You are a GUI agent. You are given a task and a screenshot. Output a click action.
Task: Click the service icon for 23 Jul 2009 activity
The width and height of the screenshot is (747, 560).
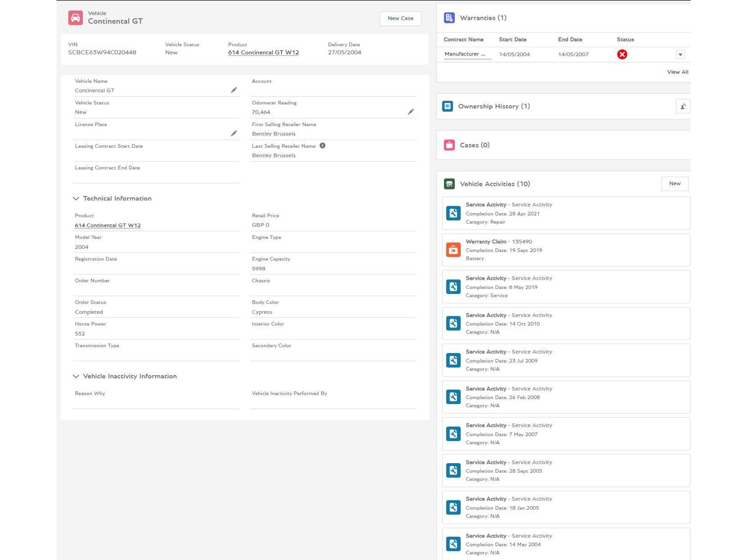(x=453, y=360)
